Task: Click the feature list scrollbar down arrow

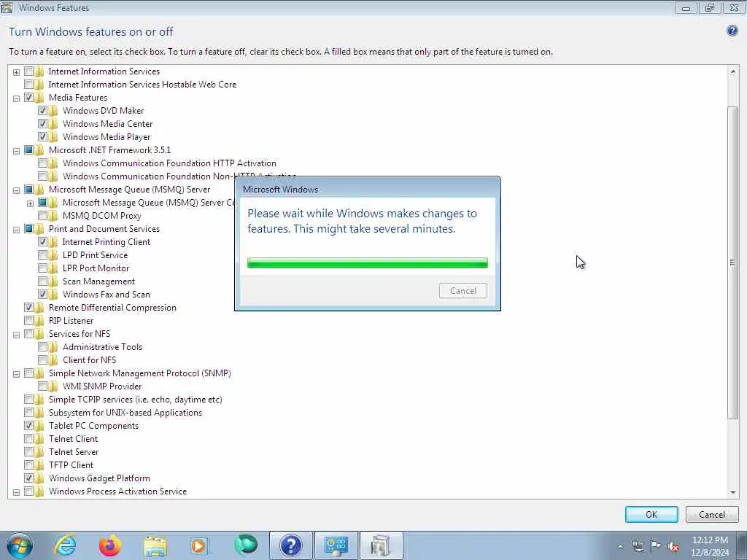Action: point(732,493)
